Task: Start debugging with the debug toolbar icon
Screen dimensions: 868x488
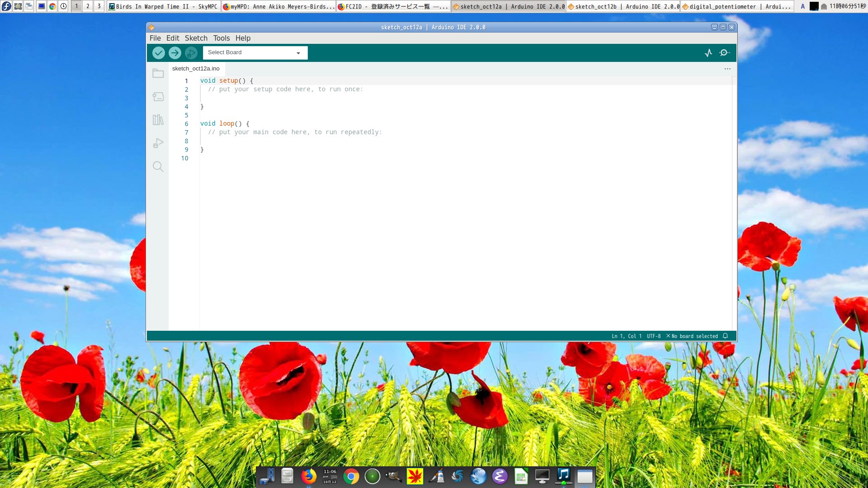Action: [x=191, y=52]
